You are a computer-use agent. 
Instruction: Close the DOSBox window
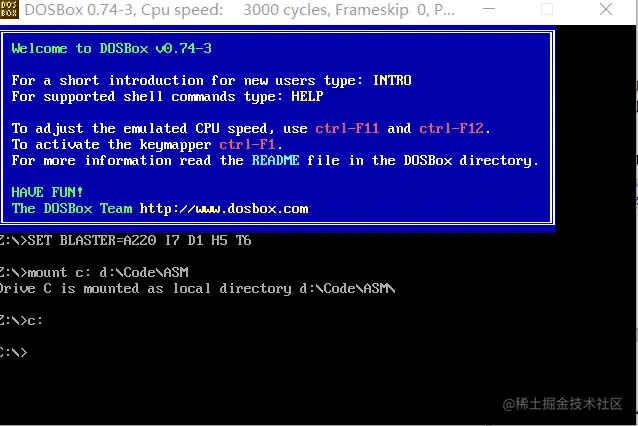tap(606, 9)
